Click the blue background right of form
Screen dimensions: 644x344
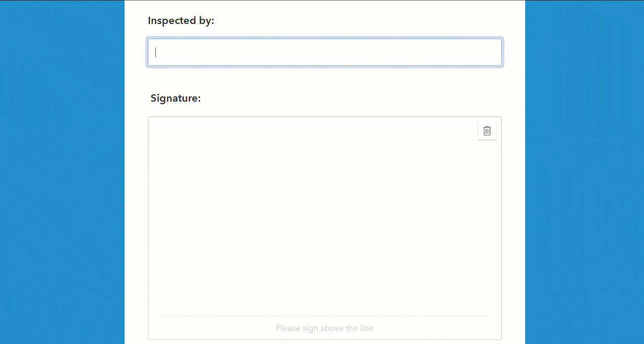tap(584, 172)
